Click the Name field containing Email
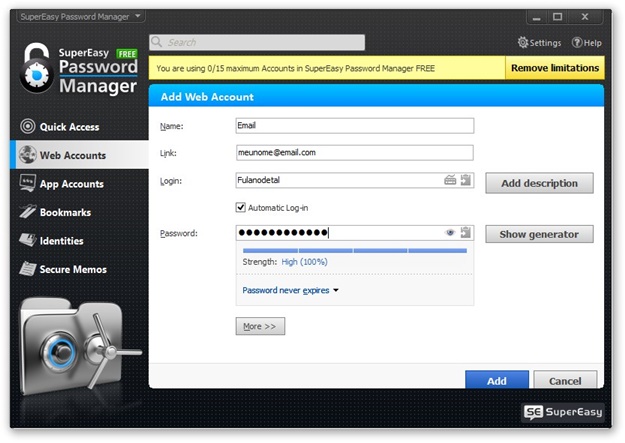The image size is (625, 443). point(355,126)
